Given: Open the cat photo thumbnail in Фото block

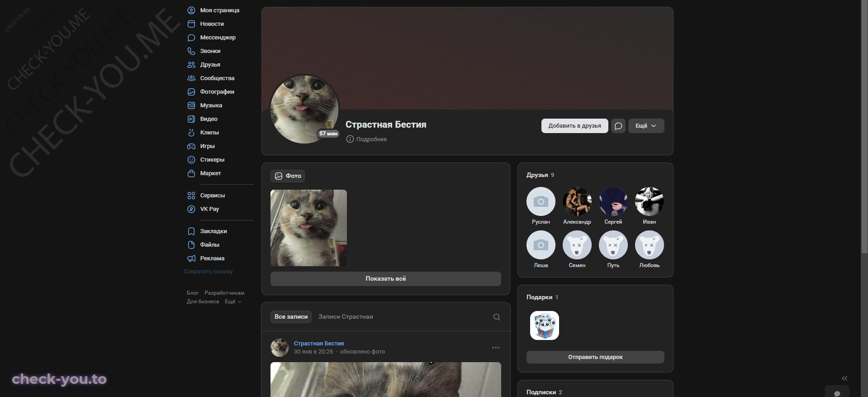Looking at the screenshot, I should click(x=308, y=228).
